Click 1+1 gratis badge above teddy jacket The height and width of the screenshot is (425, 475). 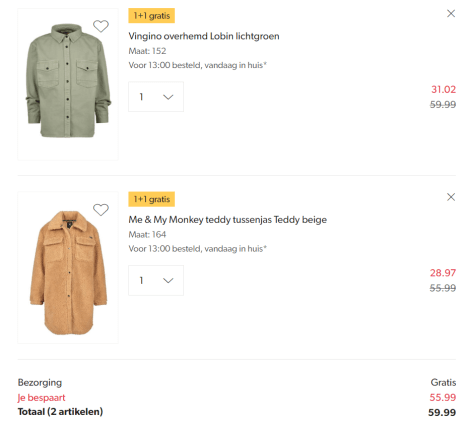tap(152, 199)
